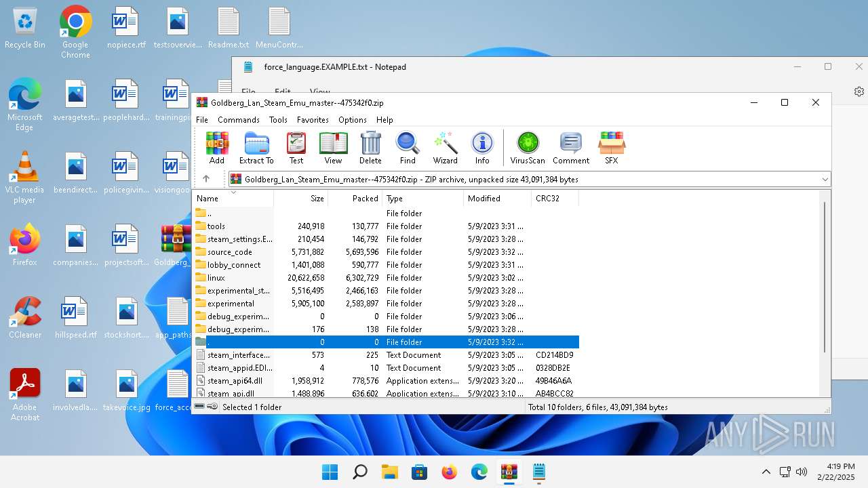868x488 pixels.
Task: Run the Test archive tool
Action: pyautogui.click(x=296, y=148)
